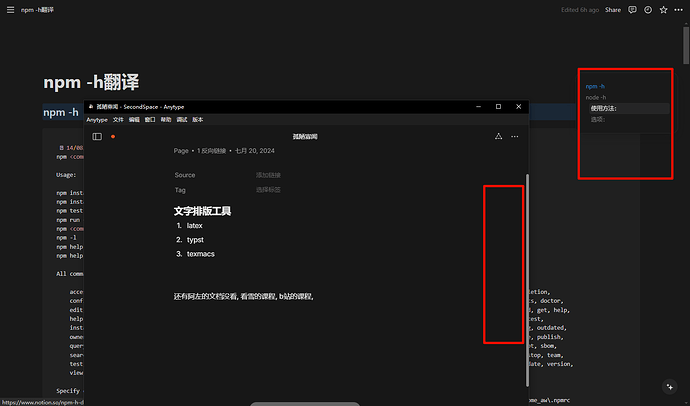The height and width of the screenshot is (406, 690).
Task: Click 选择标签 Tag field in Anytype
Action: [x=268, y=190]
